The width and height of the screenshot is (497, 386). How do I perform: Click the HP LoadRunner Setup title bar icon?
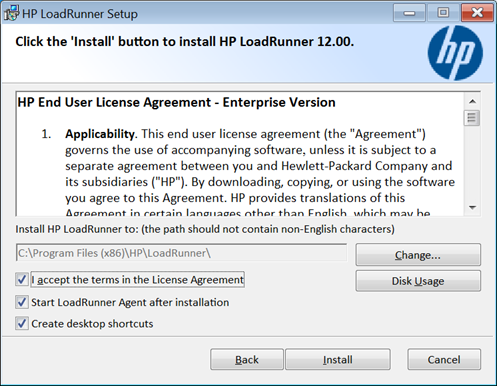coord(11,14)
